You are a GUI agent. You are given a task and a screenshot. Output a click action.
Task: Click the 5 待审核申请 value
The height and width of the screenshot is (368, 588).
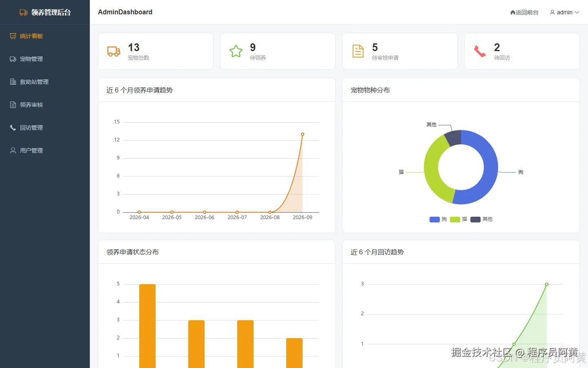375,47
